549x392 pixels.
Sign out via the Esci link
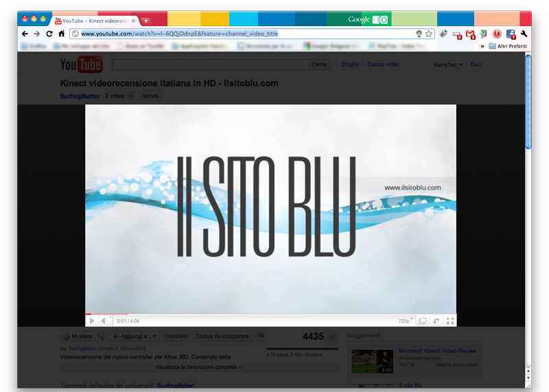click(x=476, y=64)
